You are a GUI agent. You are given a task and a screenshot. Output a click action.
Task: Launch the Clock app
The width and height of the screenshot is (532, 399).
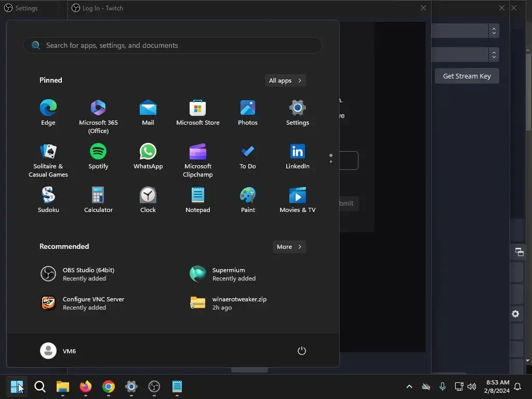(148, 200)
